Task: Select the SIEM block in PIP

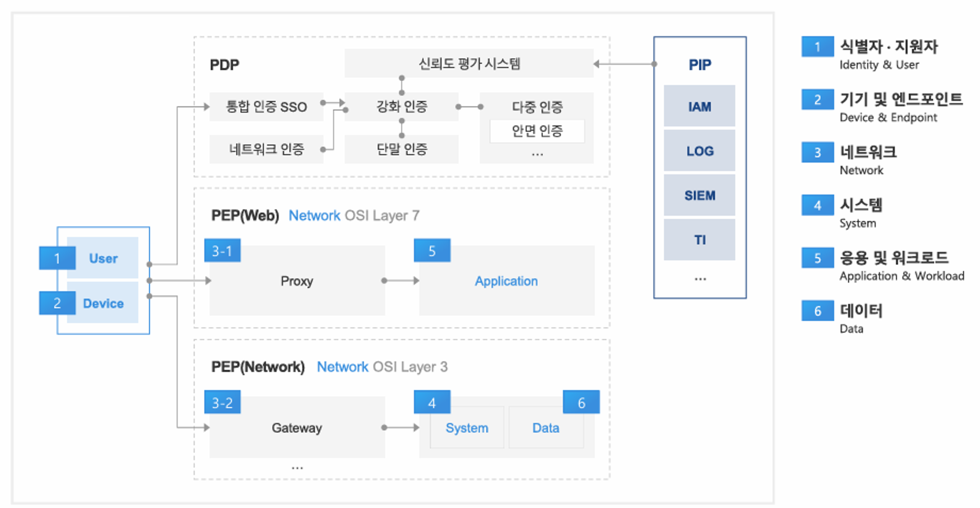Action: 700,195
